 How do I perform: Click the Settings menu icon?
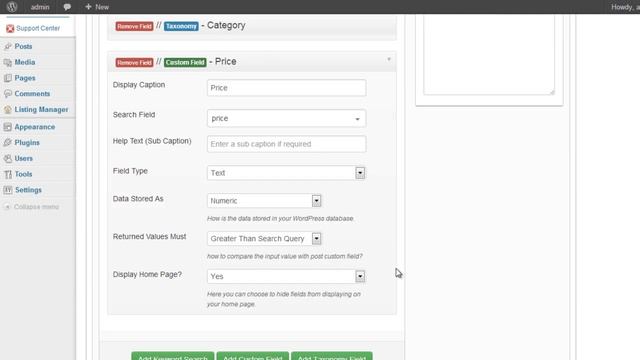pos(8,190)
